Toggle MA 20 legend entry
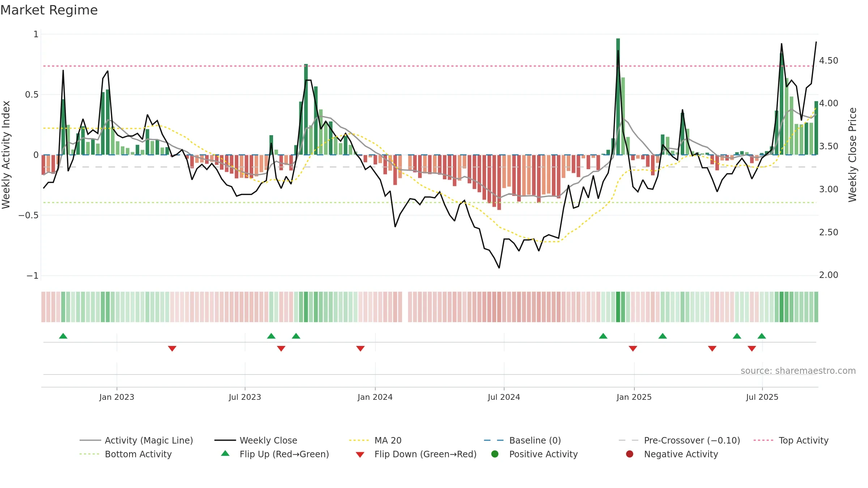868x488 pixels. (x=375, y=440)
